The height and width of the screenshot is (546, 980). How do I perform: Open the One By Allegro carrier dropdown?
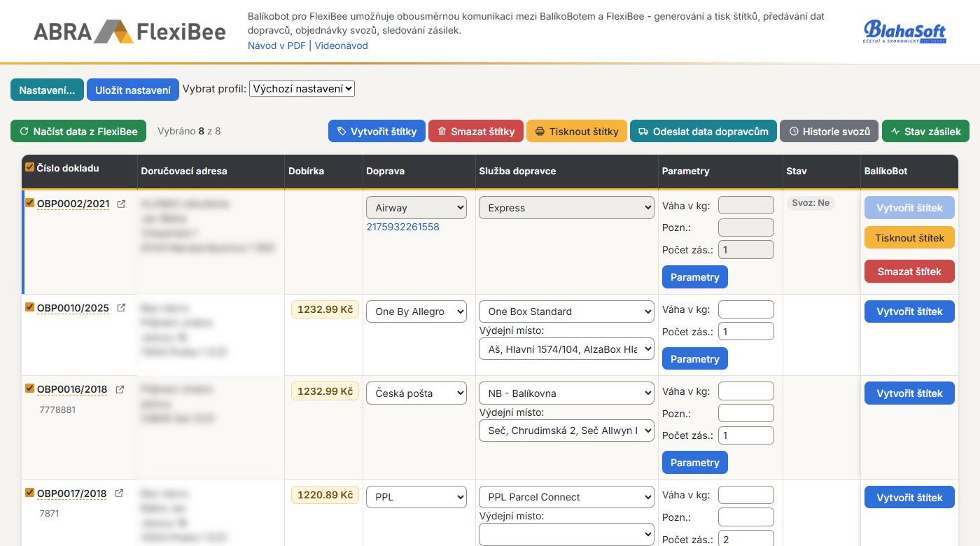point(416,311)
